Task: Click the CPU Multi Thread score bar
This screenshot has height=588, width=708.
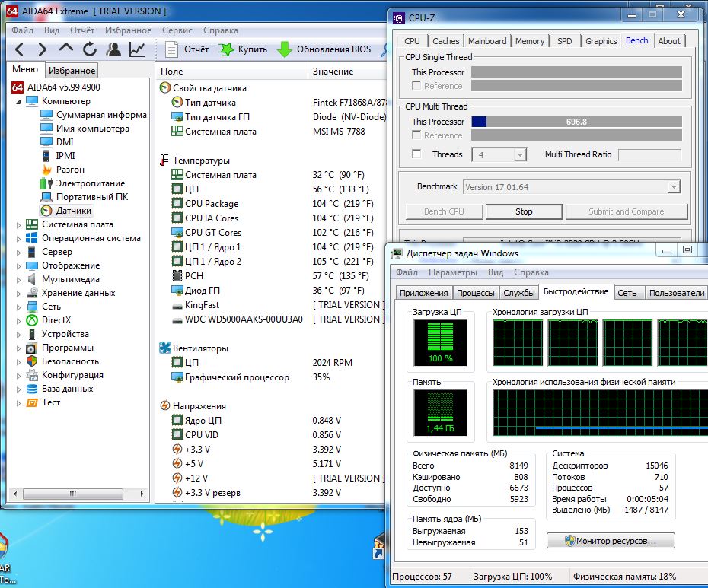Action: pyautogui.click(x=576, y=122)
